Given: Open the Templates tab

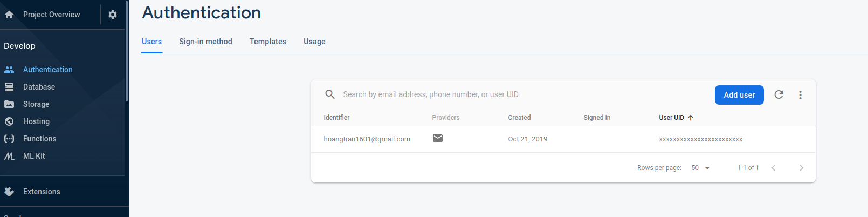Looking at the screenshot, I should pos(268,42).
